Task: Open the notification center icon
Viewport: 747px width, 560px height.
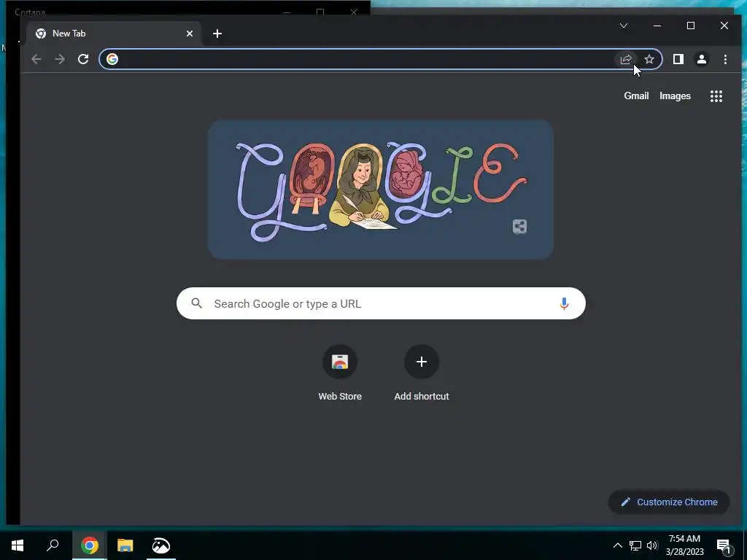Action: click(724, 547)
